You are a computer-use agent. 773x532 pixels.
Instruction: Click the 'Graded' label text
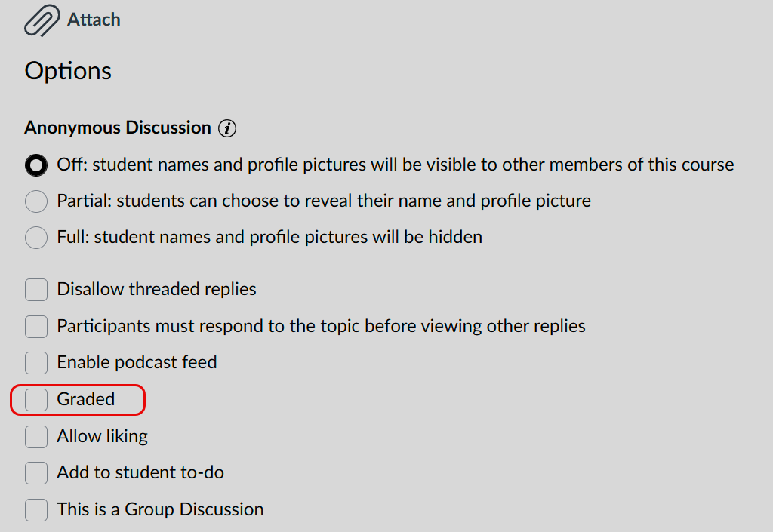click(x=86, y=399)
